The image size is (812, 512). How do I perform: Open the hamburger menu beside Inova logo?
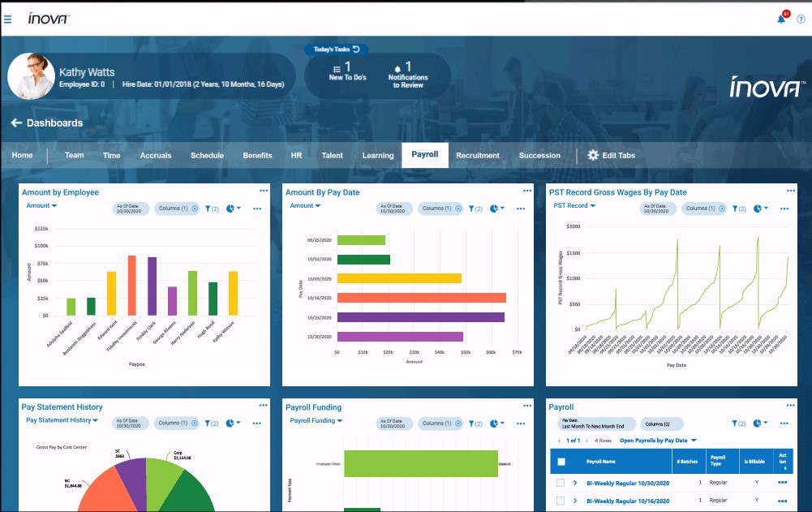(7, 18)
